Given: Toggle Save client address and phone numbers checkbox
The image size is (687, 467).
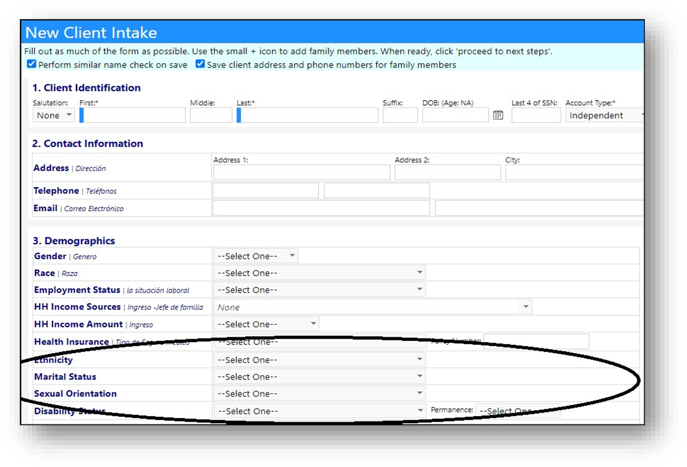Looking at the screenshot, I should [x=200, y=64].
